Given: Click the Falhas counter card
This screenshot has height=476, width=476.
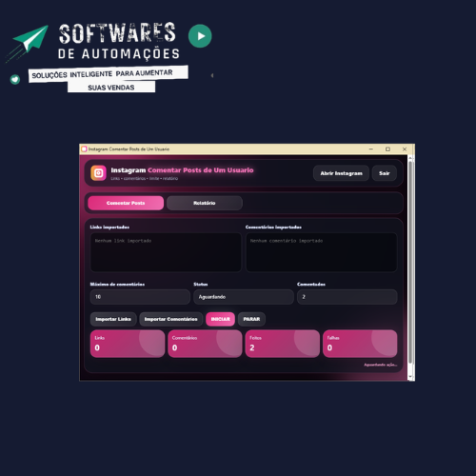Looking at the screenshot, I should [x=360, y=344].
